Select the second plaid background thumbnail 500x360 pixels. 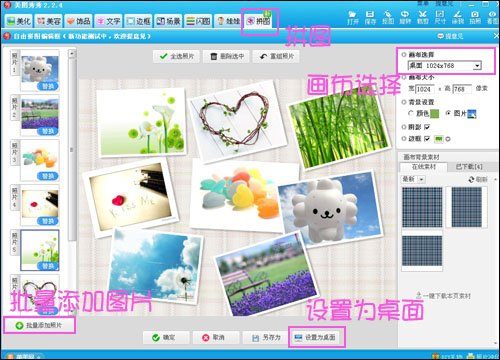467,207
